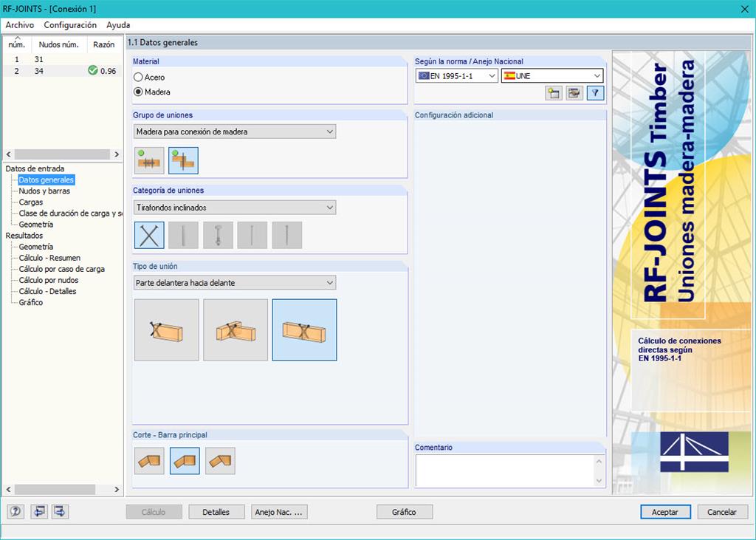This screenshot has height=540, width=756.
Task: Click the fourth greyed nail category icon
Action: [x=252, y=236]
